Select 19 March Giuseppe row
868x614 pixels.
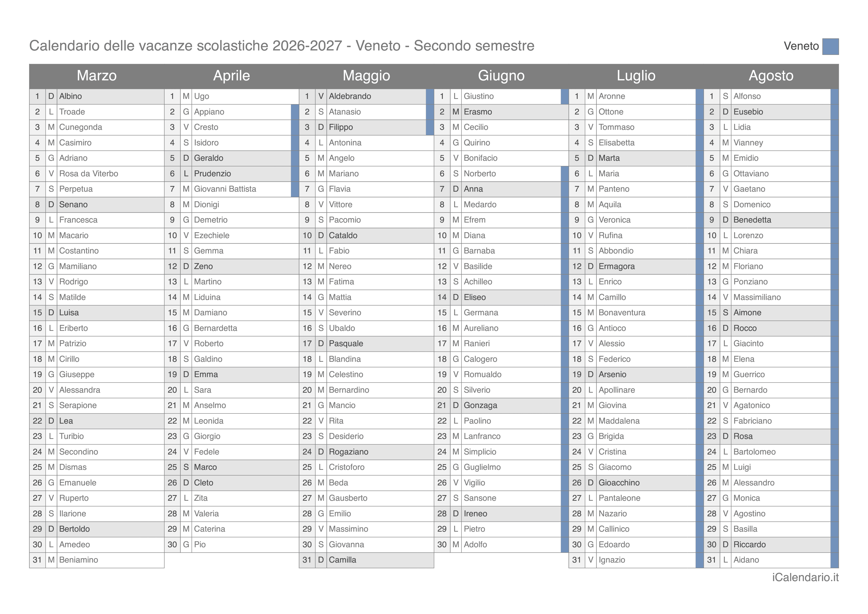(x=97, y=374)
